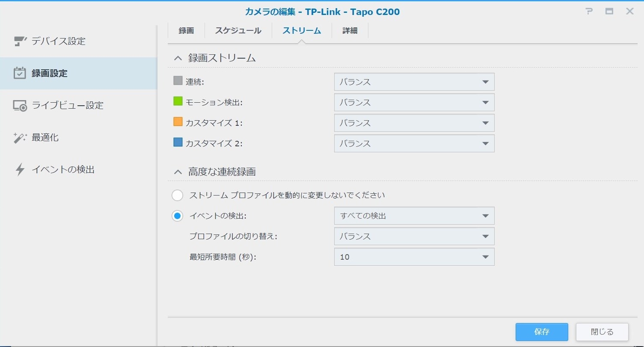This screenshot has height=347, width=644.
Task: Collapse the 高度な連続録画 section
Action: [178, 172]
